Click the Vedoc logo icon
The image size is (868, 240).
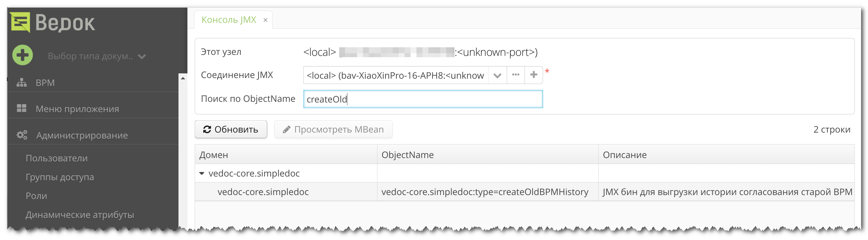click(x=20, y=22)
